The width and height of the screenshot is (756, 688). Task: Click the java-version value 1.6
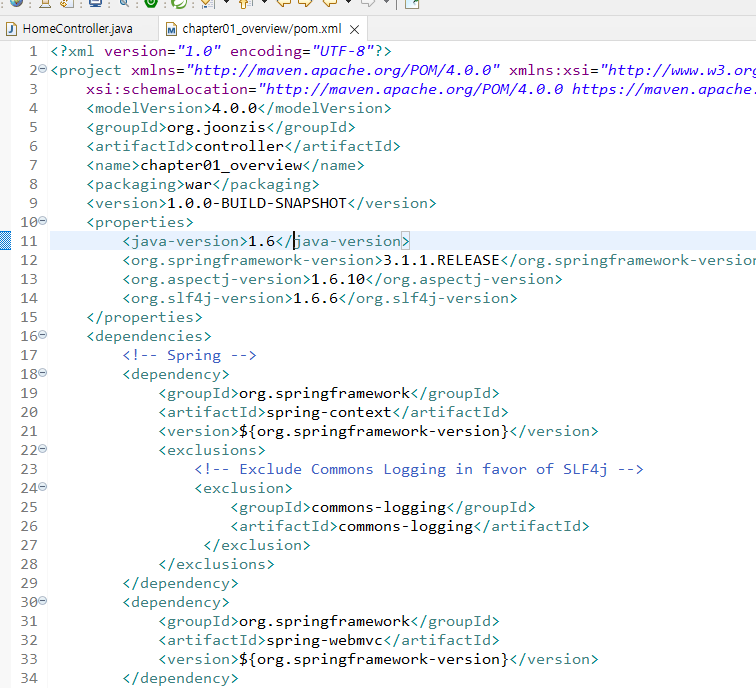261,241
